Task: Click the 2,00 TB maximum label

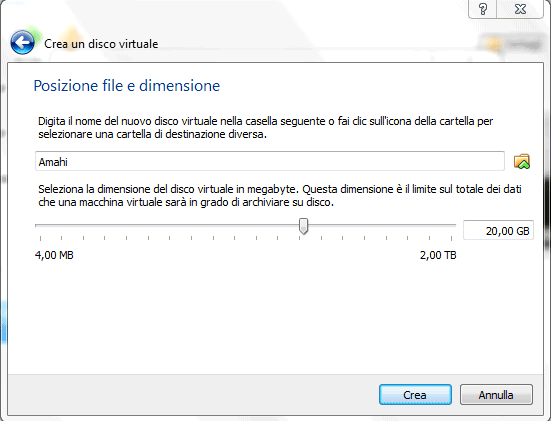Action: [438, 255]
